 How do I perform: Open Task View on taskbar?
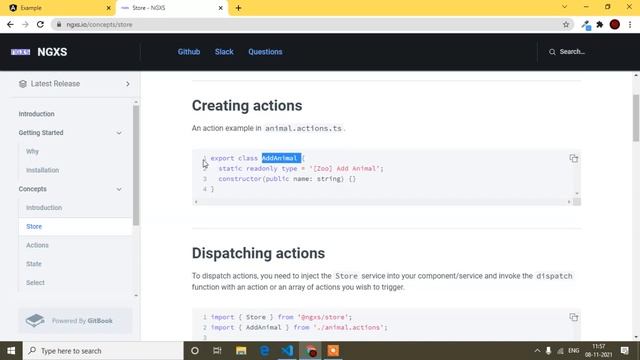[x=217, y=351]
